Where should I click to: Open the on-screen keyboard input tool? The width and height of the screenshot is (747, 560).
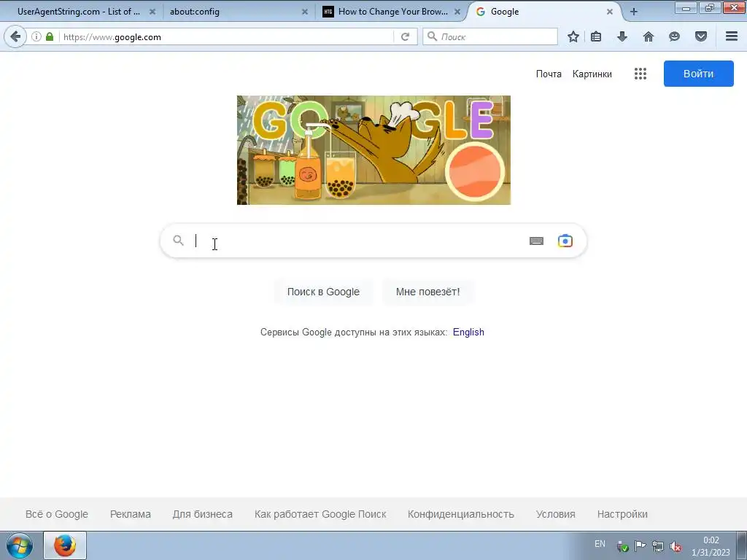pos(536,241)
